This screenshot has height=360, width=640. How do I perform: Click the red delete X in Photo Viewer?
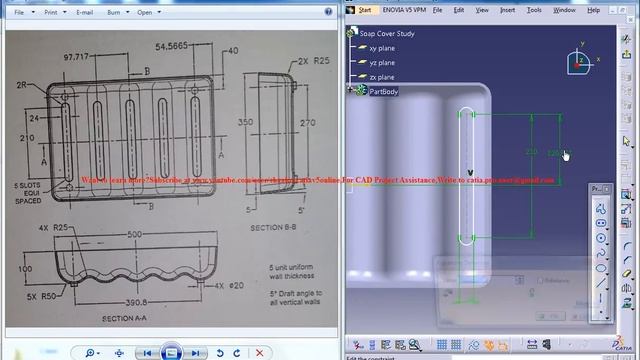coord(260,353)
